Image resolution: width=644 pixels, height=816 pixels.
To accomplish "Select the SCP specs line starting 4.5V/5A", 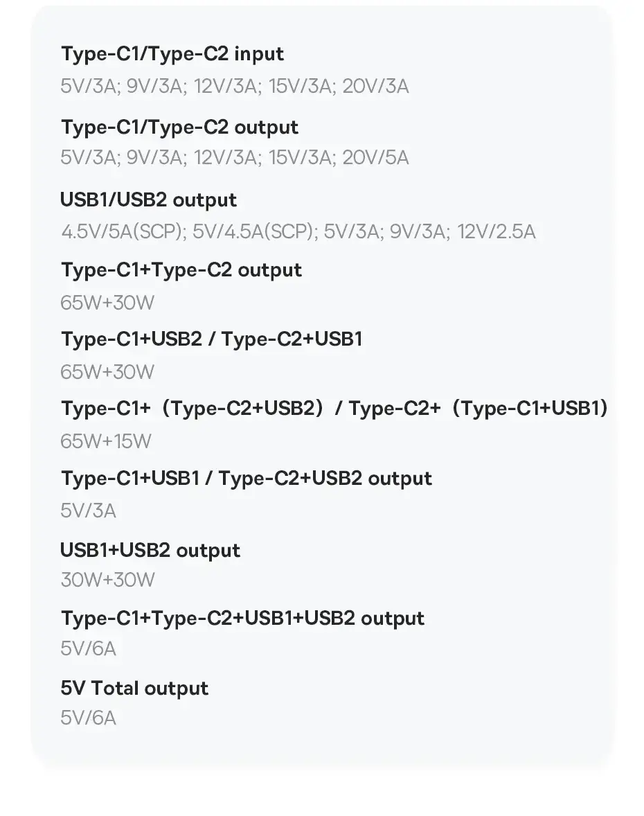I will pos(298,231).
